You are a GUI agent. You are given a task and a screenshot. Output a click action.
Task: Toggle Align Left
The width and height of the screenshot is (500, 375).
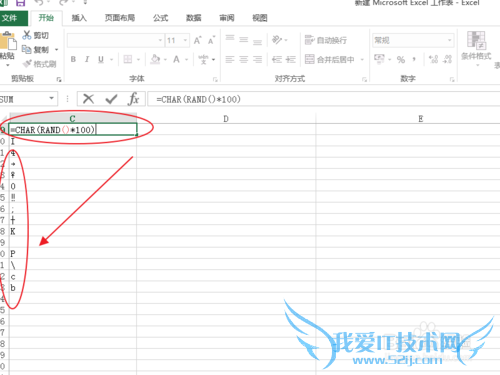coord(230,60)
